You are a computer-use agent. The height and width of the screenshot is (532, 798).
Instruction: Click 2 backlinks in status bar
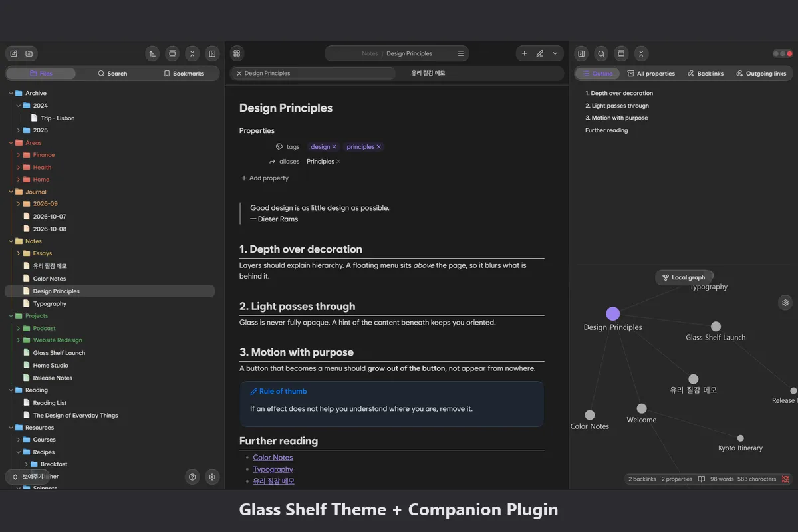(642, 479)
